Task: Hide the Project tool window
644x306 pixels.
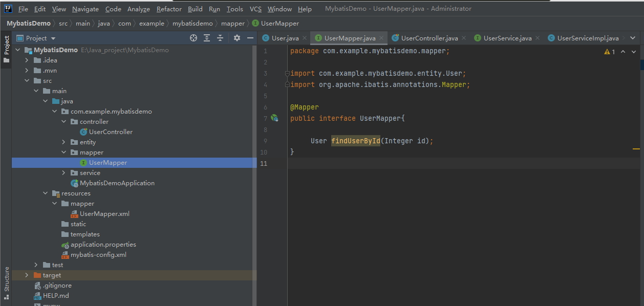Action: (x=250, y=38)
